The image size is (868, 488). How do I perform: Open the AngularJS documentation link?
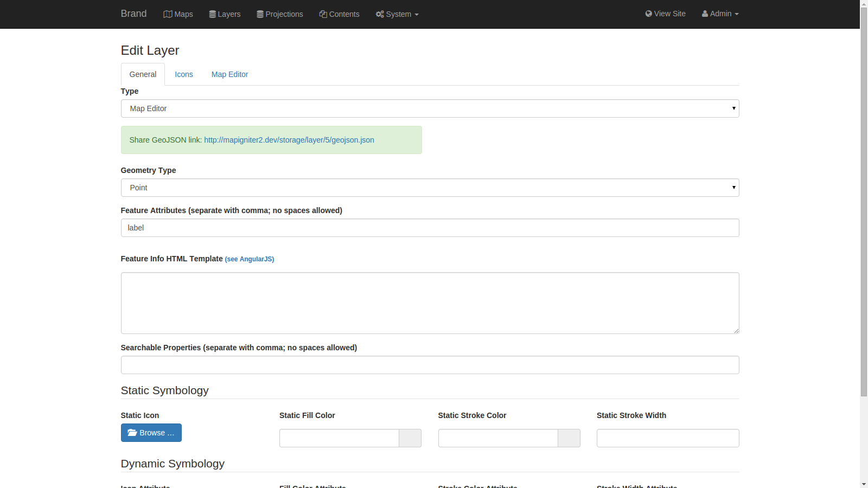click(x=250, y=259)
